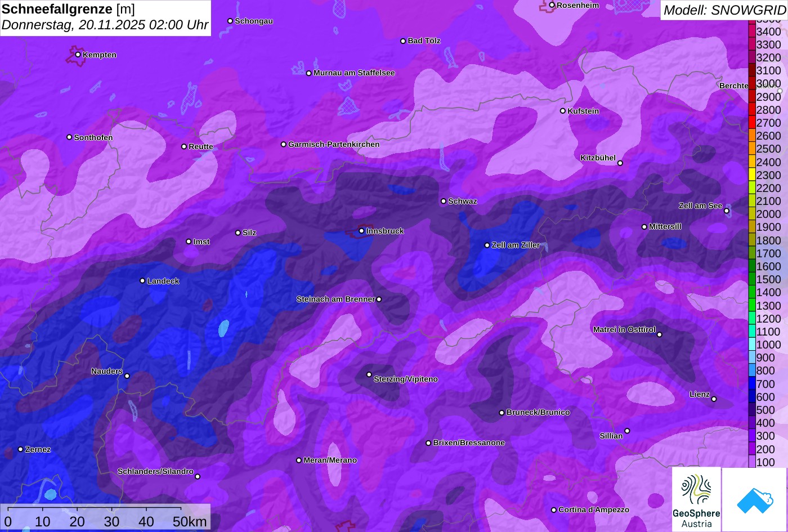Image resolution: width=788 pixels, height=532 pixels.
Task: Click the 20 mark on scale bar
Action: (x=77, y=521)
